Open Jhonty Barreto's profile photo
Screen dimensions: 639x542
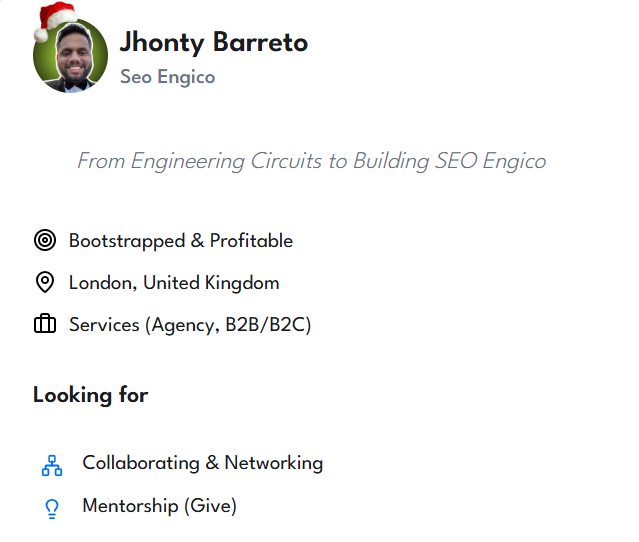pos(70,56)
